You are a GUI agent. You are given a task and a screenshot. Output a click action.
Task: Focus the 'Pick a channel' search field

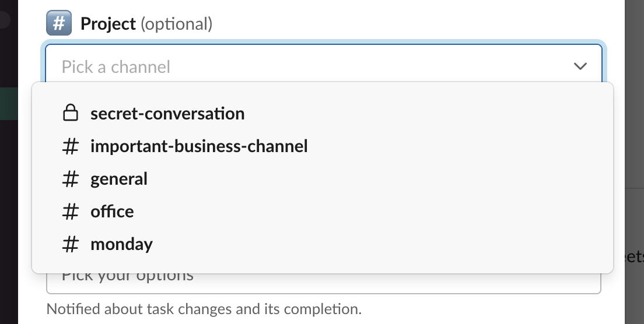pos(292,66)
